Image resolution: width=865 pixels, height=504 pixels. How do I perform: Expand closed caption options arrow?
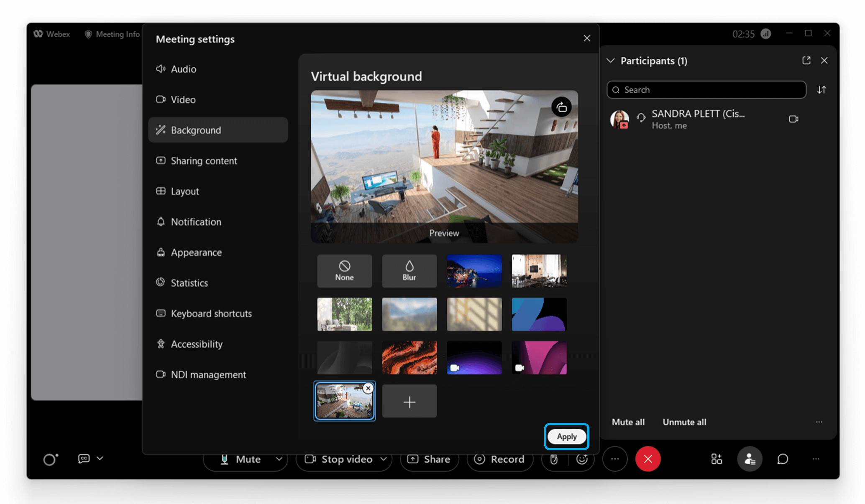pyautogui.click(x=100, y=458)
